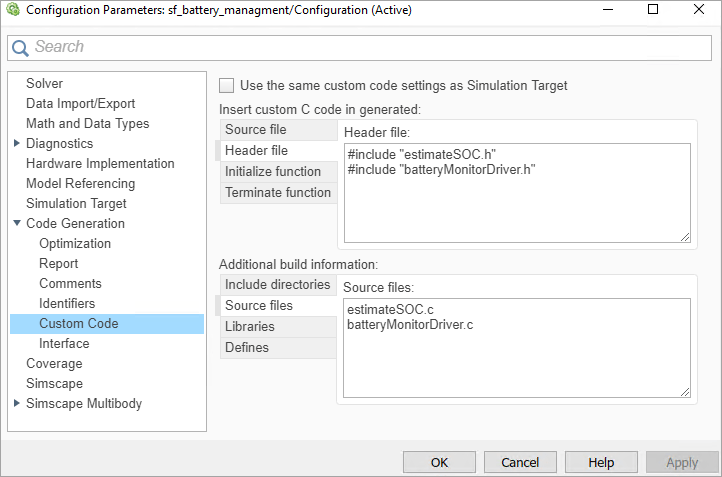Select Identifiers under Code Generation
Screen dimensions: 722x477
click(x=67, y=303)
